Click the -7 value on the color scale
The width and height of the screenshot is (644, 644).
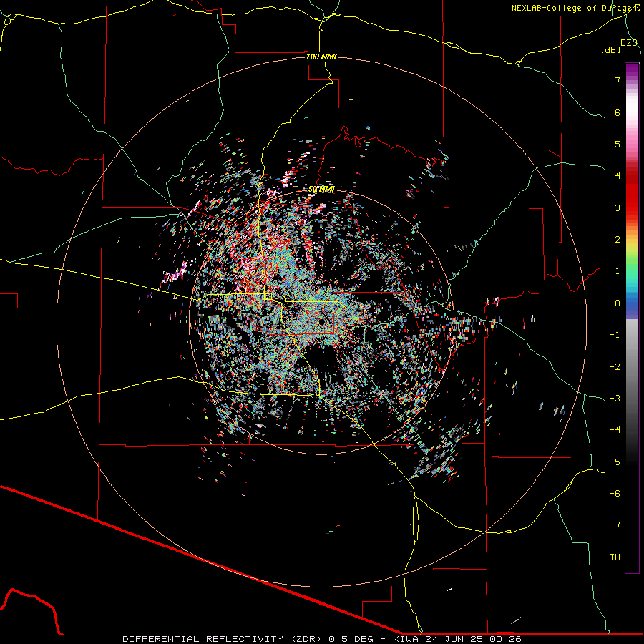tap(615, 525)
